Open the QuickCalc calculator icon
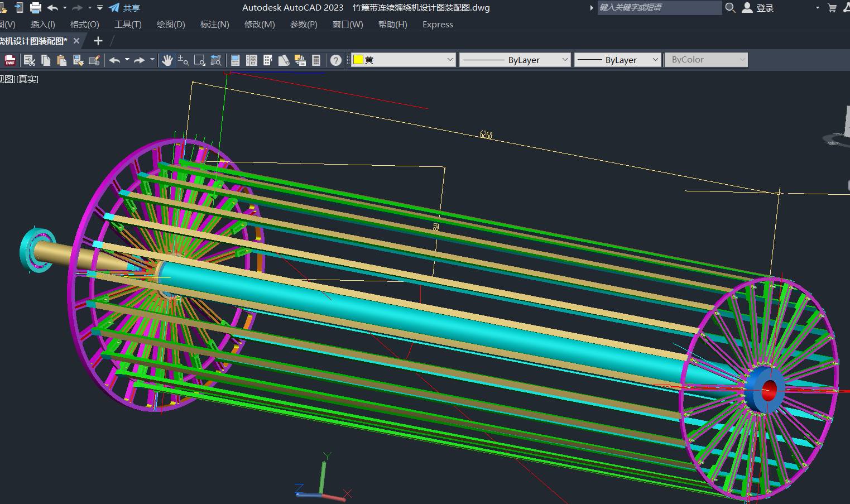The width and height of the screenshot is (850, 504). click(316, 60)
